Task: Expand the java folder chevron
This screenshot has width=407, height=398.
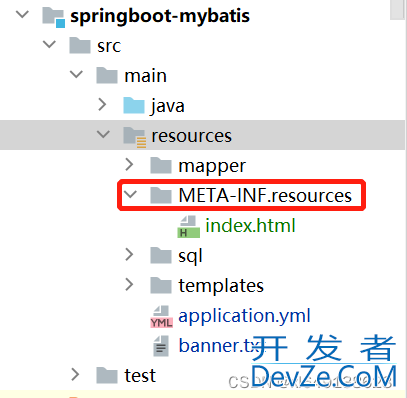Action: click(x=102, y=104)
